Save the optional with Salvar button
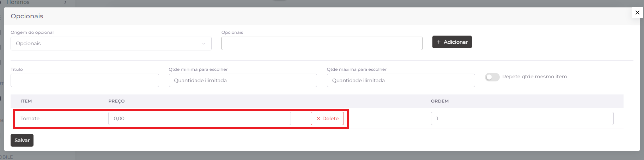The image size is (644, 160). [22, 140]
